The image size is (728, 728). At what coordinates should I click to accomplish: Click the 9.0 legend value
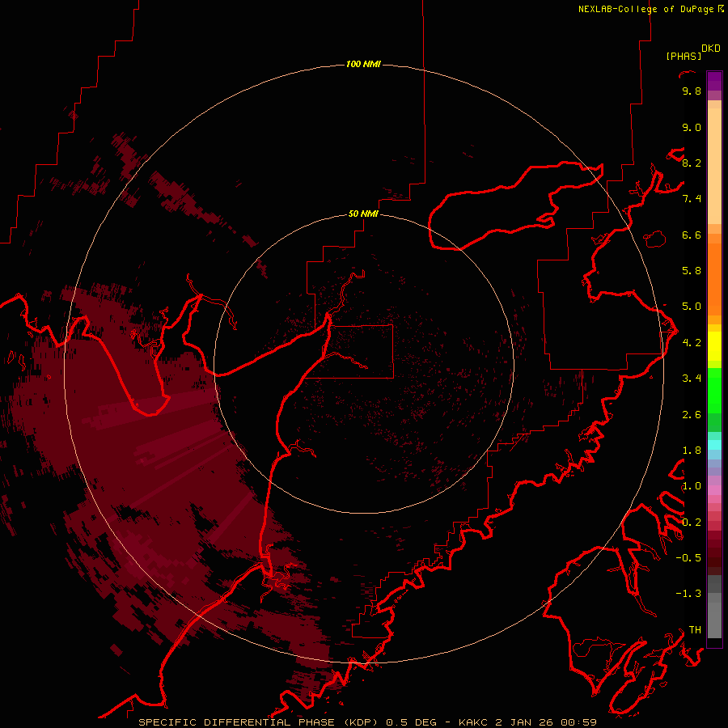[692, 127]
